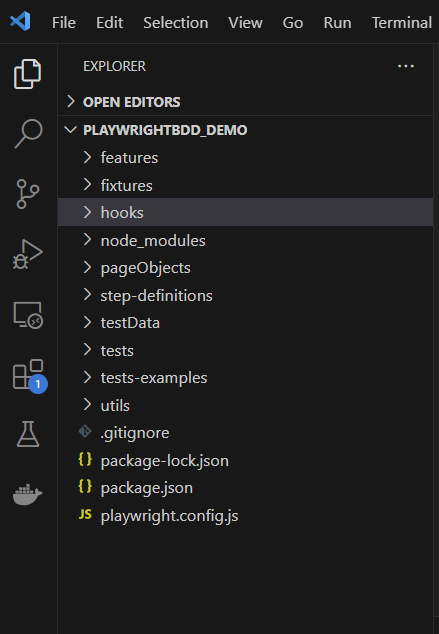Expand the node_modules folder chevron
This screenshot has width=439, height=634.
(87, 240)
